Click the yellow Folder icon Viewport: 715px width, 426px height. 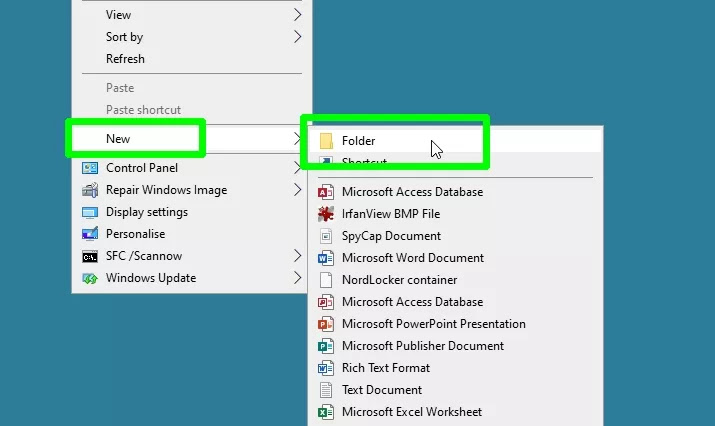pyautogui.click(x=326, y=140)
